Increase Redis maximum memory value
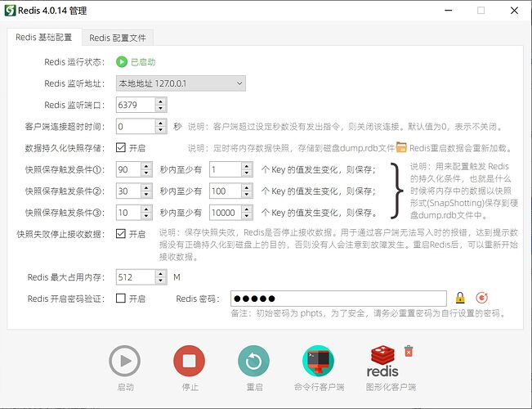This screenshot has height=409, width=532. click(x=161, y=273)
